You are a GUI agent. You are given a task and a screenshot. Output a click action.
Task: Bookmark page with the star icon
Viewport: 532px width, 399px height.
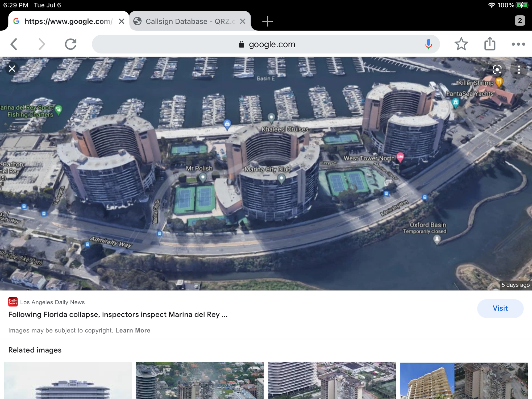click(x=461, y=44)
